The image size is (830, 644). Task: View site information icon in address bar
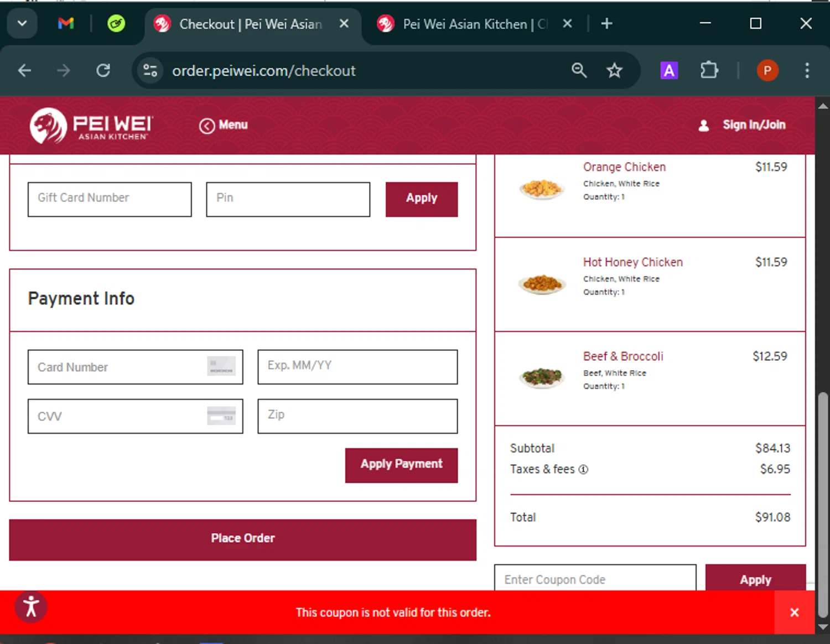[x=151, y=71]
